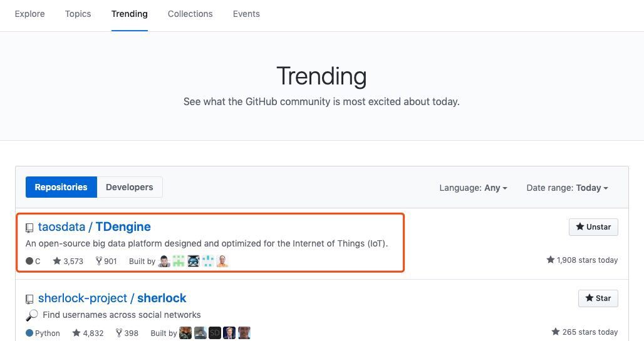Image resolution: width=644 pixels, height=341 pixels.
Task: Unstar the TDengine repository
Action: pos(593,226)
